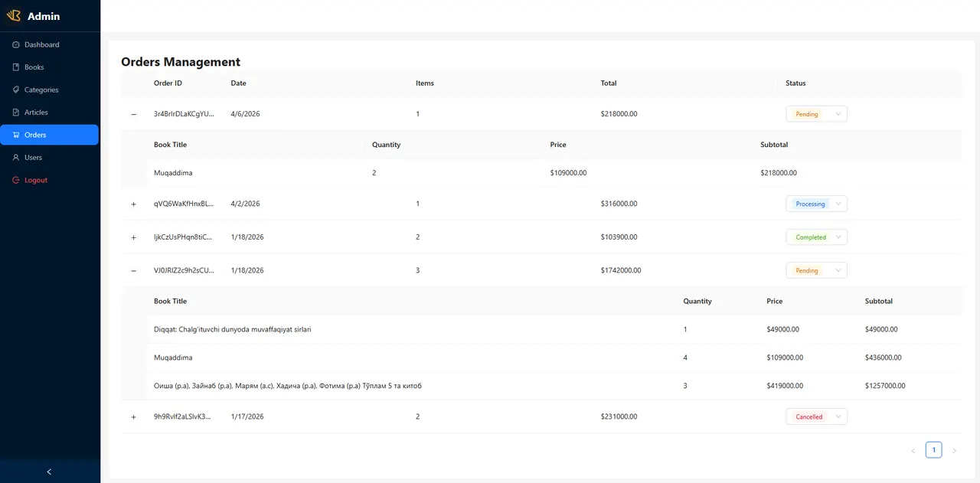Open the Completed status dropdown

[x=816, y=237]
